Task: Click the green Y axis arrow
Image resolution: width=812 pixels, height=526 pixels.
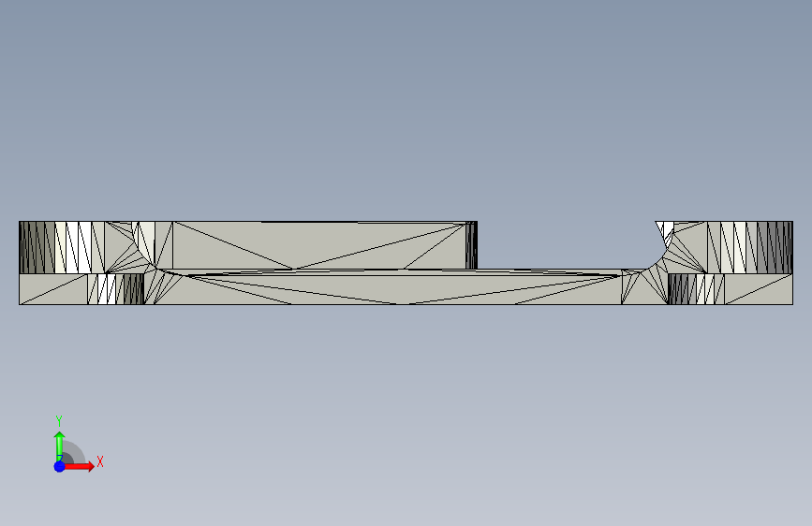Action: pos(60,446)
